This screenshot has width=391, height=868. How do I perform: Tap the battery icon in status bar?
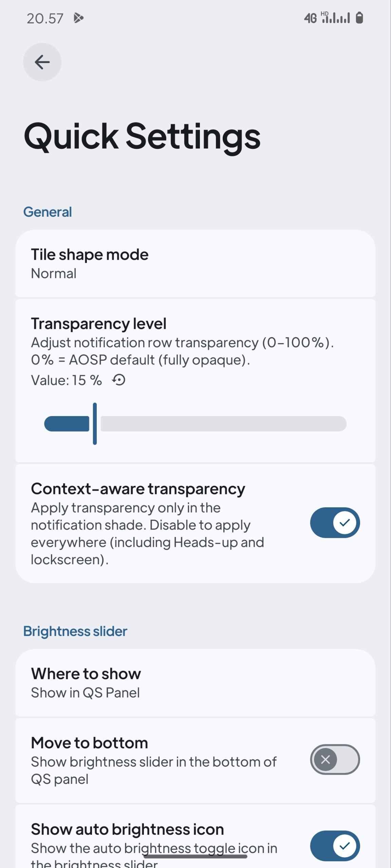(x=359, y=18)
